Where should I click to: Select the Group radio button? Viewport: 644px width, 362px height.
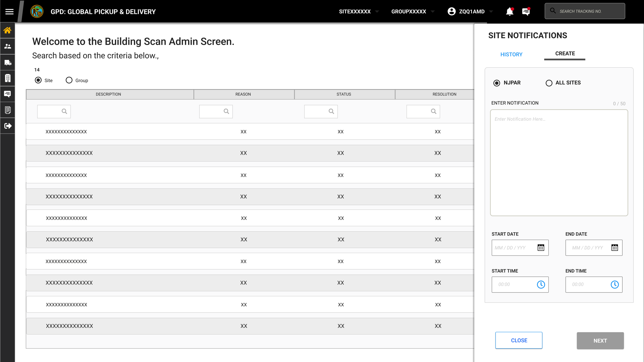[69, 80]
